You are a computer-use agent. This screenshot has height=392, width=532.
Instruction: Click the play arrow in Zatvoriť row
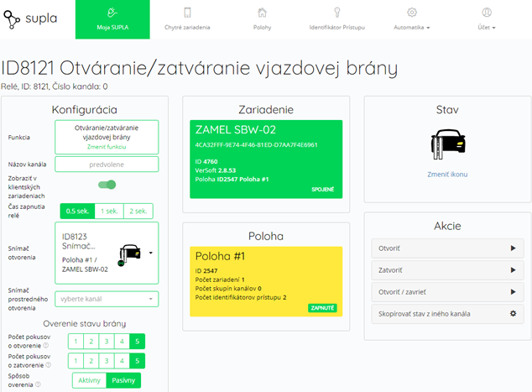pos(513,270)
